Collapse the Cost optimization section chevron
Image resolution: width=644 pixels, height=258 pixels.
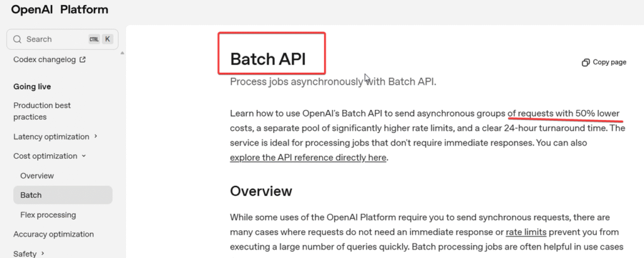point(84,156)
